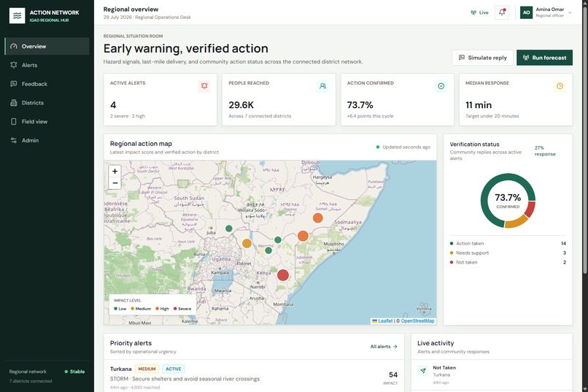The image size is (588, 392).
Task: Zoom in on the regional map
Action: [115, 171]
